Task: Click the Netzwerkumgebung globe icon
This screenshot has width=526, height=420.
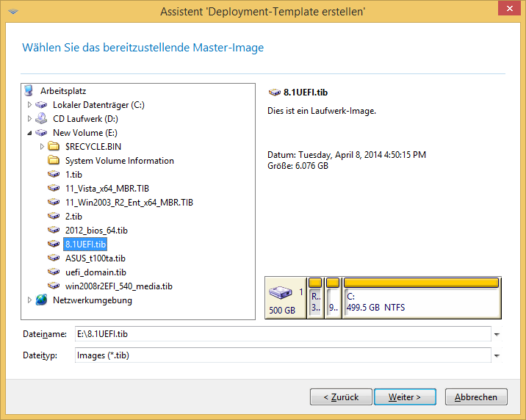Action: 41,300
